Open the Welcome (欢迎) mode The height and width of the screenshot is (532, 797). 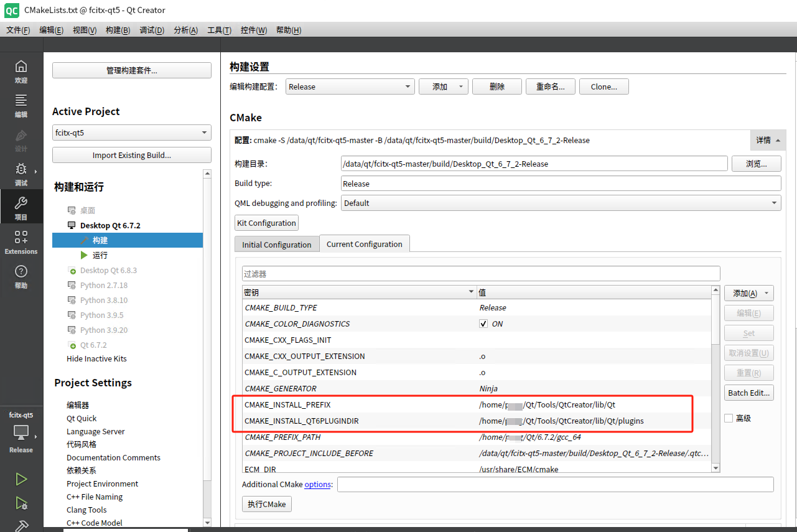point(21,72)
